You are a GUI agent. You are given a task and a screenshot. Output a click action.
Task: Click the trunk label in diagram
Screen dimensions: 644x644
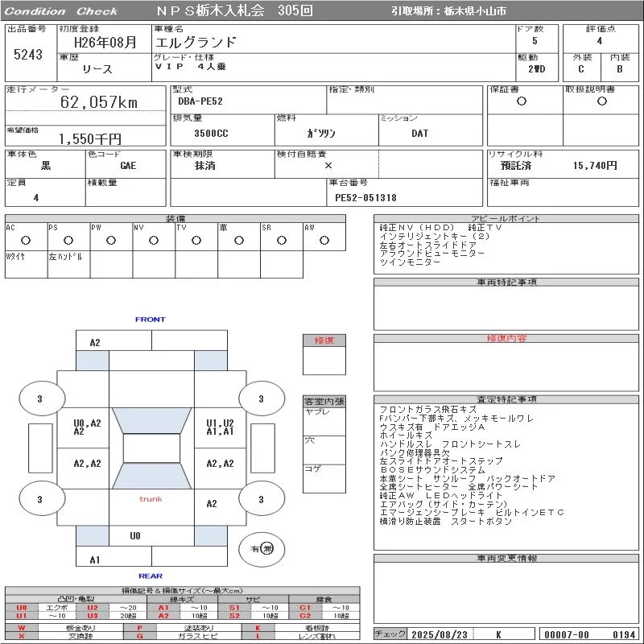(x=151, y=499)
